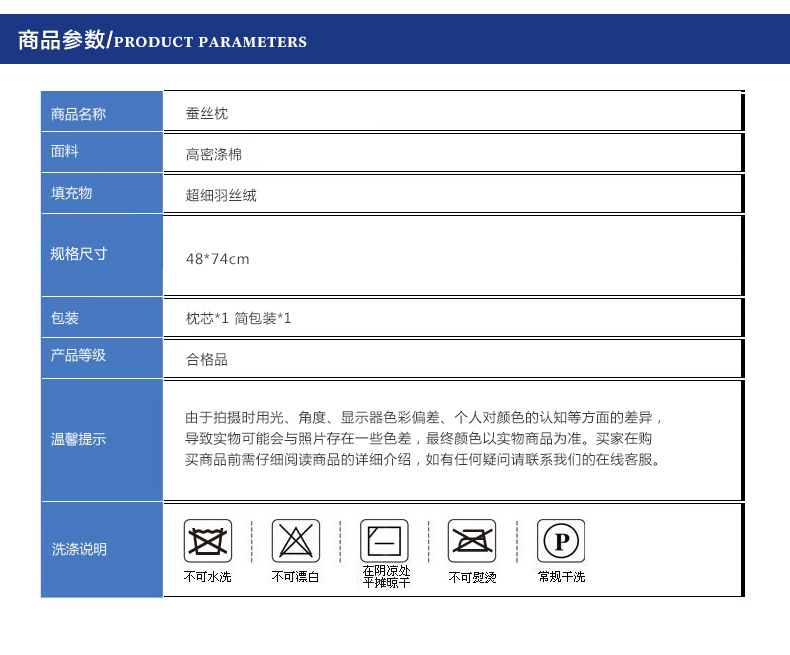Select the dry-flat-in-shade (平摊晾干) icon

[385, 541]
